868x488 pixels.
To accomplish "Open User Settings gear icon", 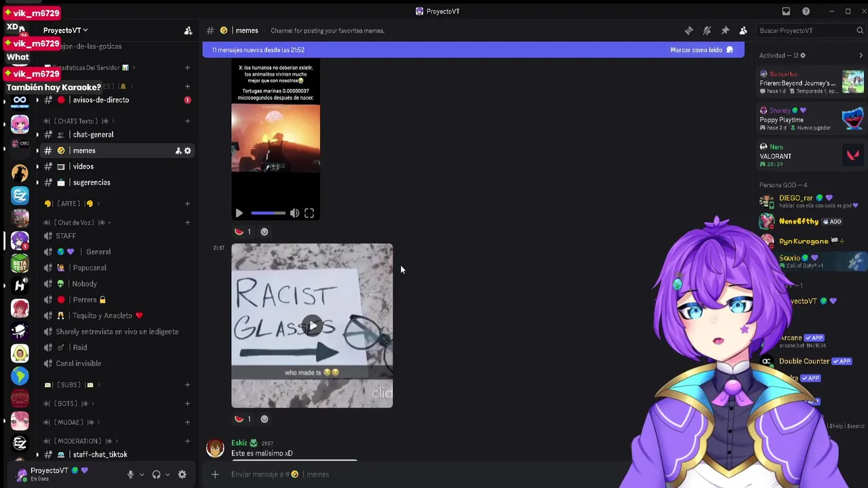I will point(182,474).
